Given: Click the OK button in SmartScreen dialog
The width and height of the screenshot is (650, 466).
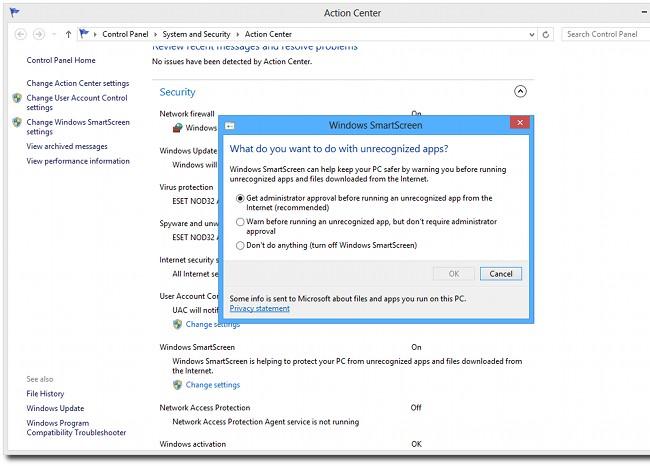Looking at the screenshot, I should 454,274.
